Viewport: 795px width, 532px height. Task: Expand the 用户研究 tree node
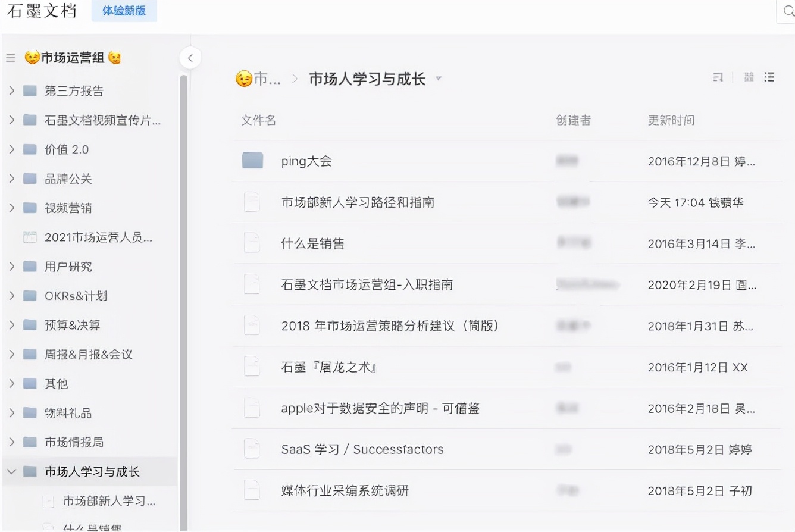[x=11, y=267]
